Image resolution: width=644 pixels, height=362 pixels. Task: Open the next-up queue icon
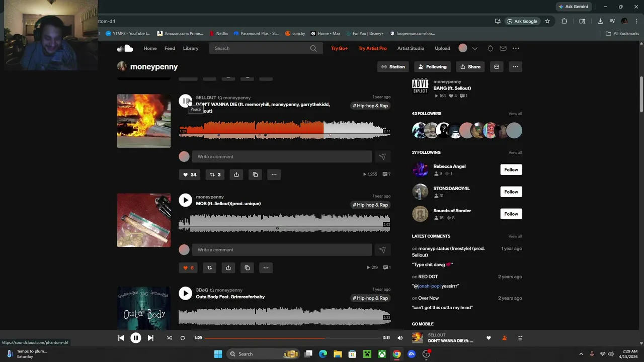(x=520, y=338)
